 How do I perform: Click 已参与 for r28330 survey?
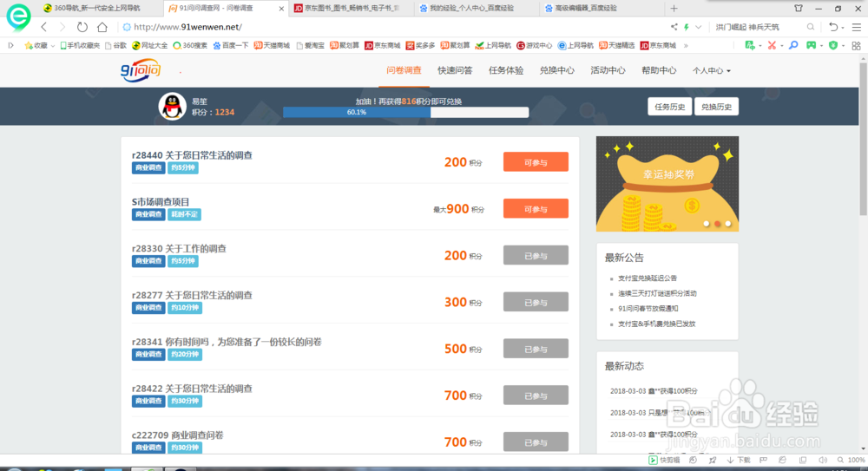[x=536, y=255]
